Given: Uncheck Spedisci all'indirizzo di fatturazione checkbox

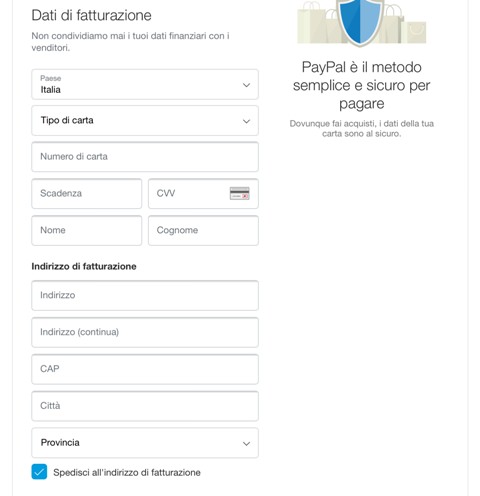Looking at the screenshot, I should (x=39, y=472).
